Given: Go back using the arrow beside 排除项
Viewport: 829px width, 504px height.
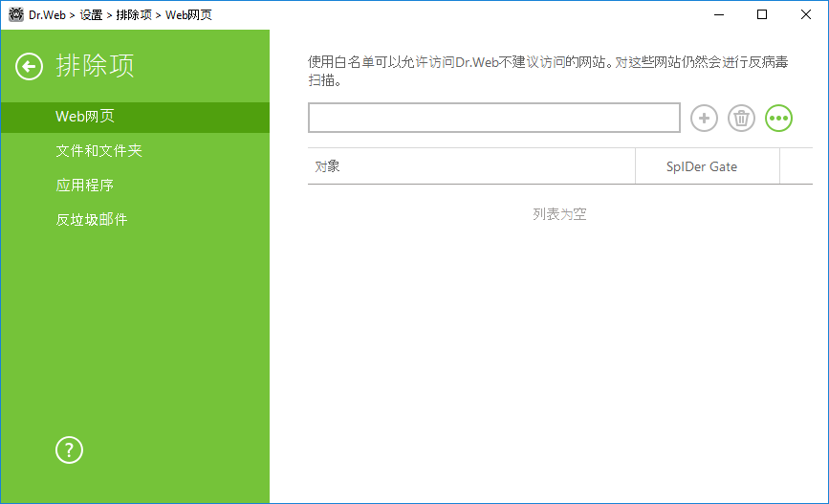Looking at the screenshot, I should tap(29, 67).
